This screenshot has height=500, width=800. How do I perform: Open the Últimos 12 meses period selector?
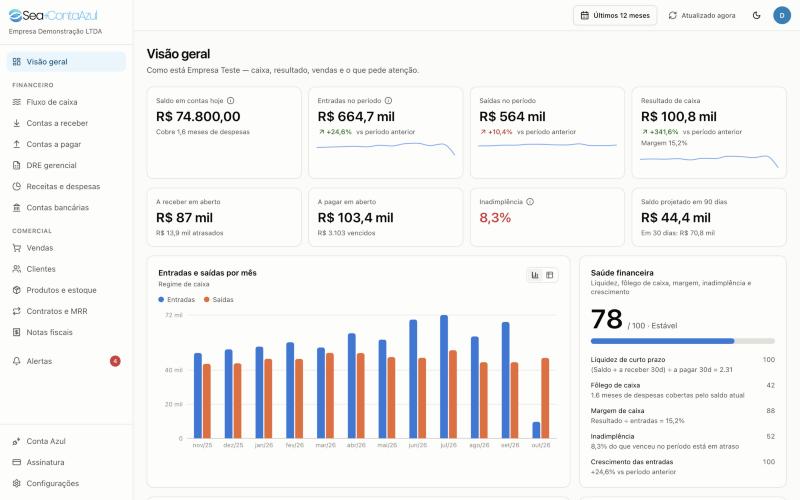[615, 15]
